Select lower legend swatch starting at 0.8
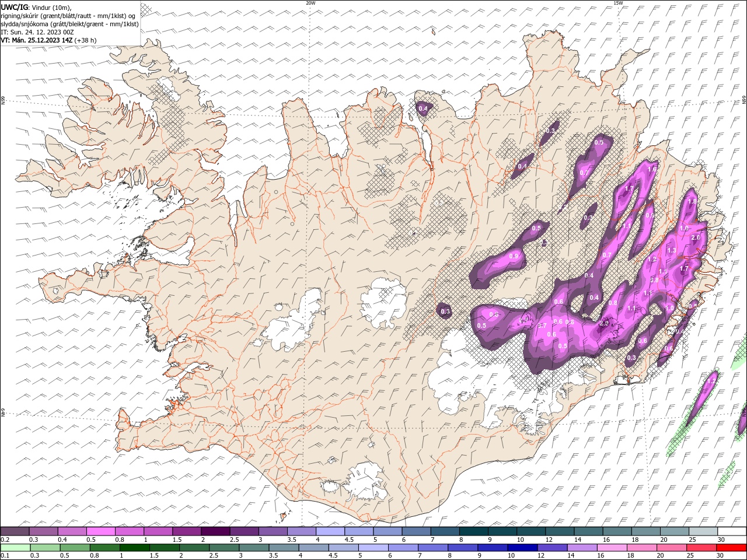Viewport: 747px width, 560px height. pos(105,548)
